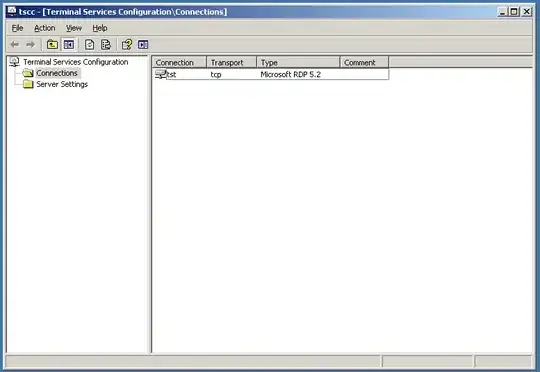Click the Refresh toolbar icon

tap(90, 44)
